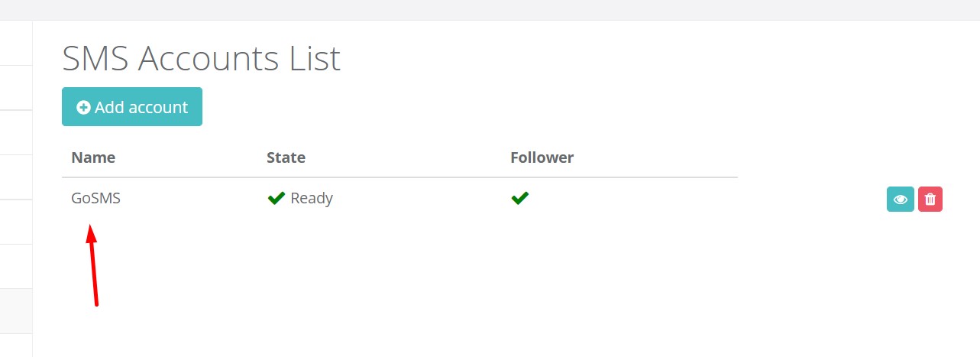The image size is (980, 357).
Task: Select the highlighted gray sidebar row
Action: click(x=16, y=311)
